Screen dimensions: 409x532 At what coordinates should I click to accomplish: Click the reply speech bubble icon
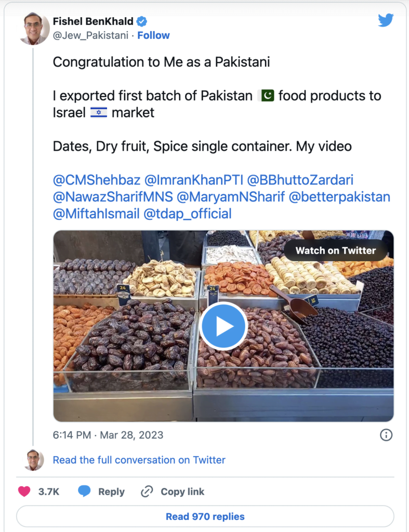[84, 491]
